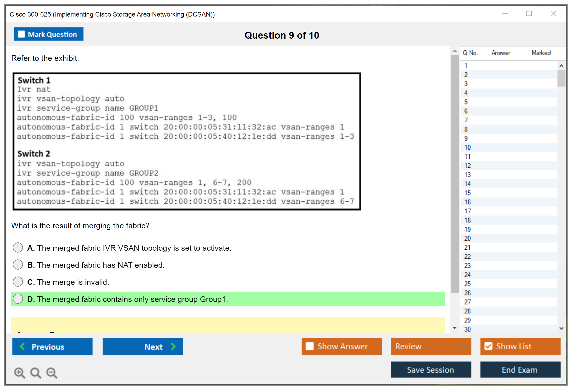The height and width of the screenshot is (392, 574).
Task: Click the reset zoom magnifier icon
Action: pos(36,373)
